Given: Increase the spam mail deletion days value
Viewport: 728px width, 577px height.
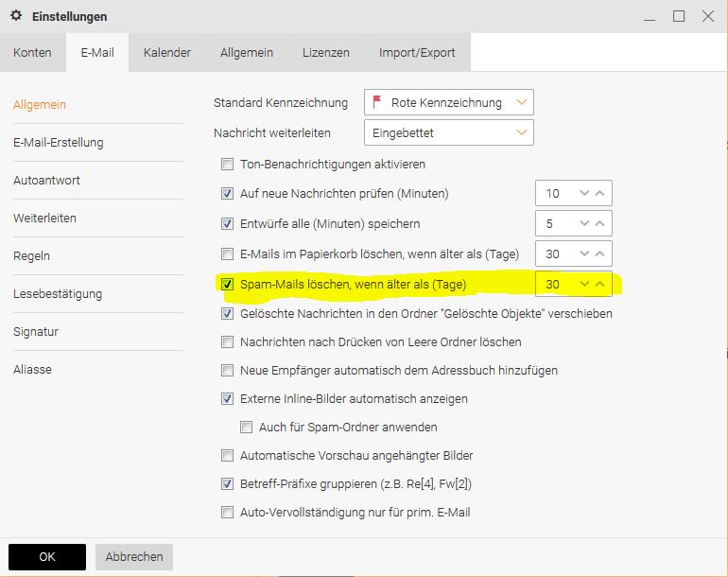Looking at the screenshot, I should 599,284.
